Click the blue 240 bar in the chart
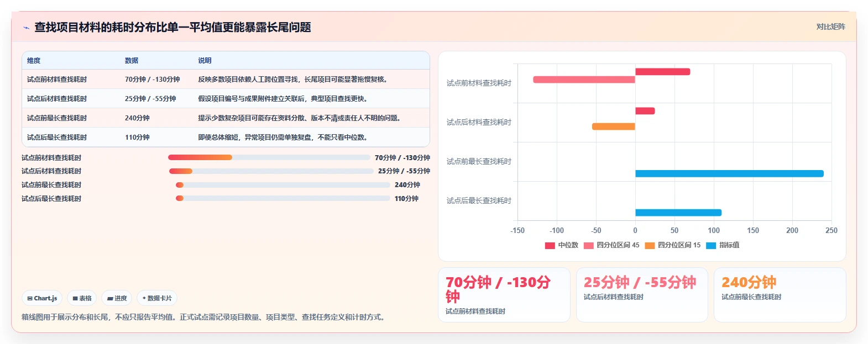Image resolution: width=868 pixels, height=344 pixels. click(729, 173)
